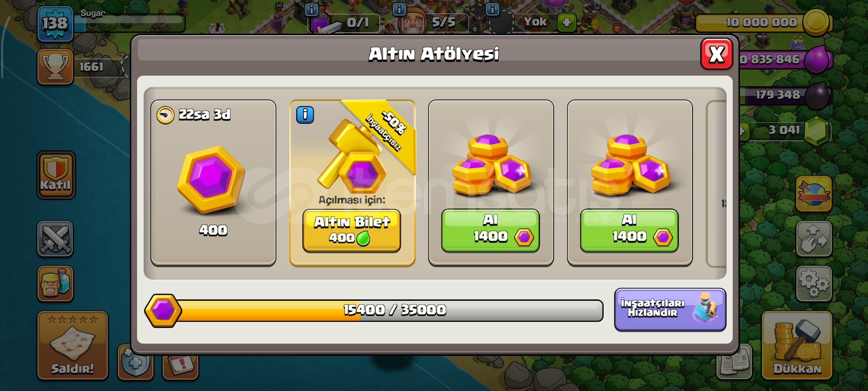Open the Dükkan shop icon
Screen dimensions: 868x391
pyautogui.click(x=797, y=345)
